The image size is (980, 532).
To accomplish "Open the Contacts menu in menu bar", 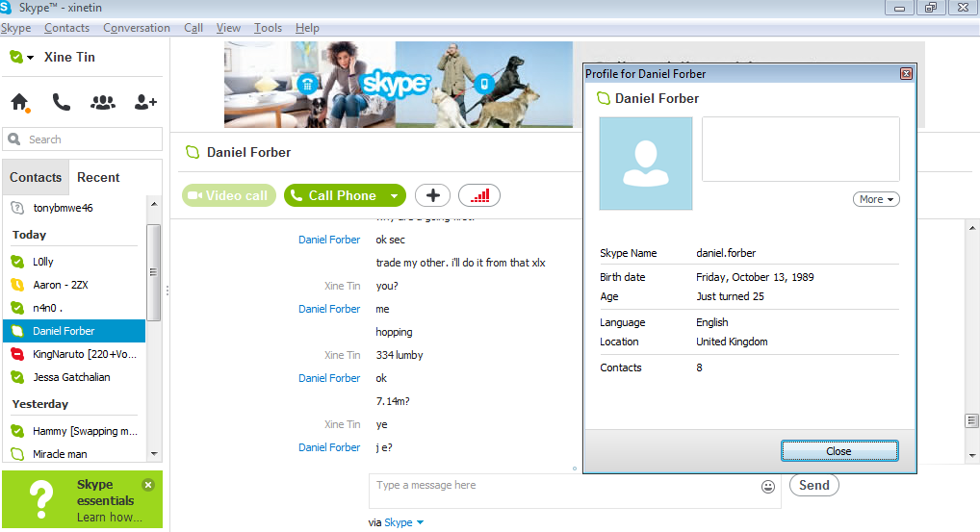I will [66, 28].
